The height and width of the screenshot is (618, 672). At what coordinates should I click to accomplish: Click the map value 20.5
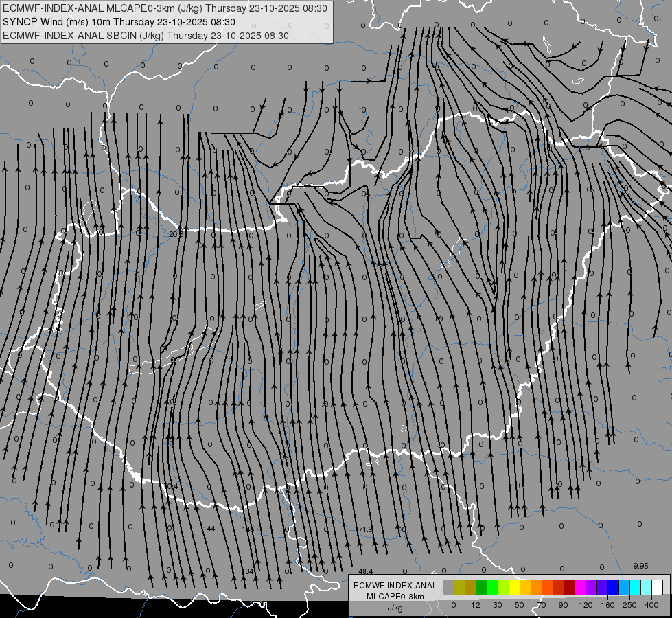point(176,234)
